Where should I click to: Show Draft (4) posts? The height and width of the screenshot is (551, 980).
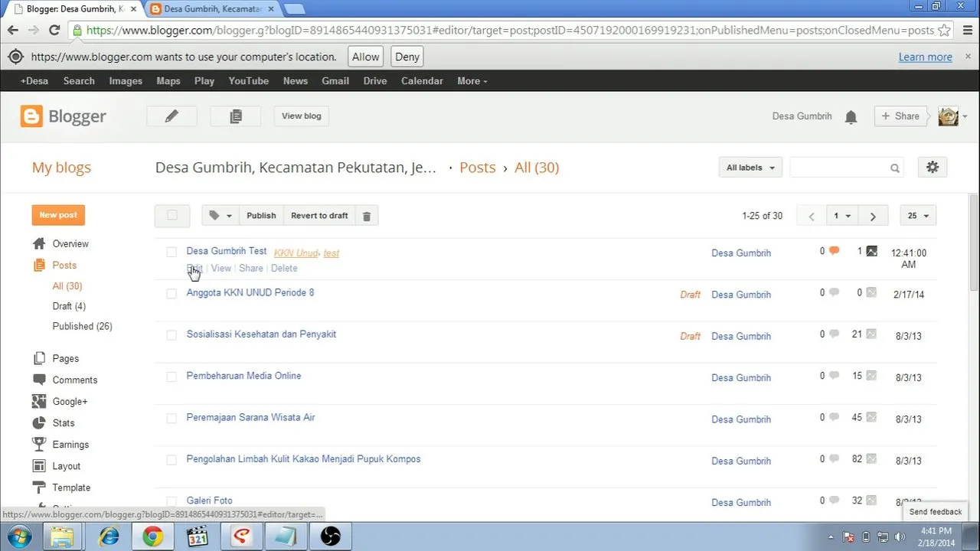(x=69, y=306)
